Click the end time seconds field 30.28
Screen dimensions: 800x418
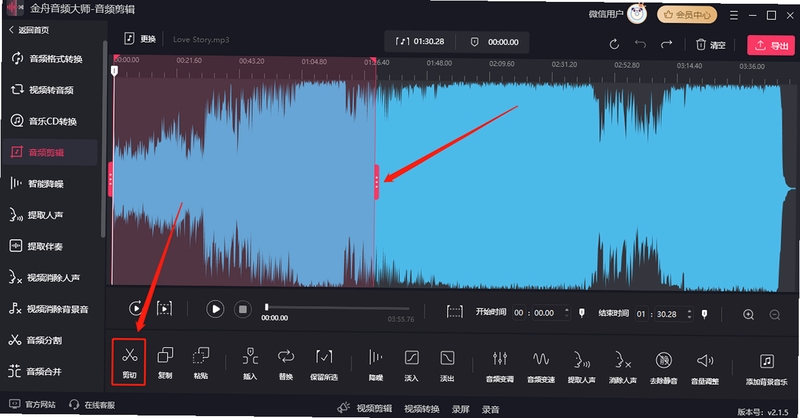(x=666, y=314)
